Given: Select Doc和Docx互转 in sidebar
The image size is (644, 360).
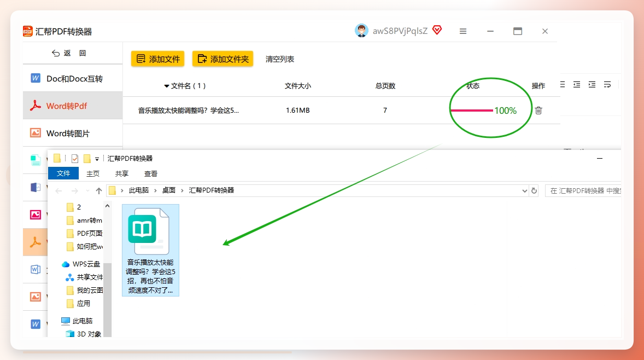Looking at the screenshot, I should [73, 78].
